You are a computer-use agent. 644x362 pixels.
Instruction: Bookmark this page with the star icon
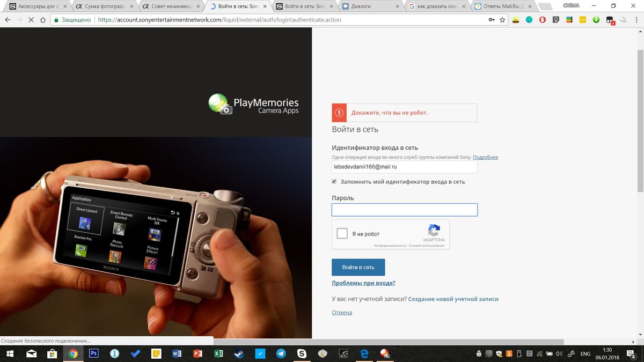click(x=502, y=20)
